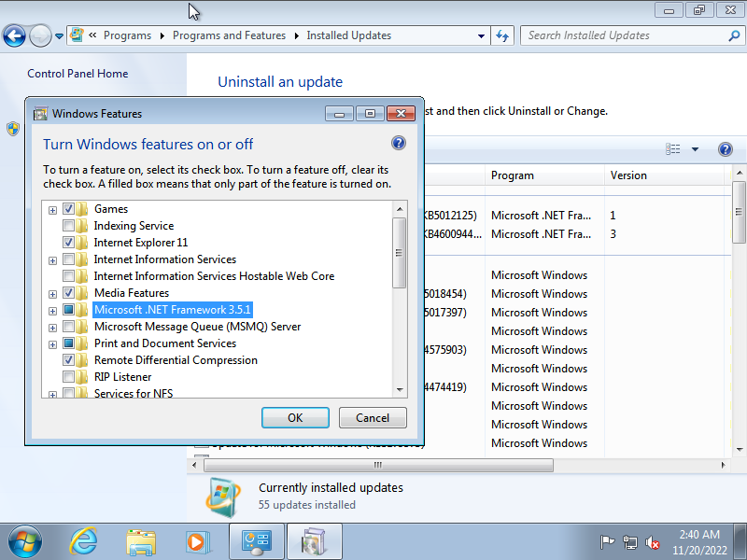The image size is (747, 560).
Task: Click the Forward navigation arrow button
Action: point(40,35)
